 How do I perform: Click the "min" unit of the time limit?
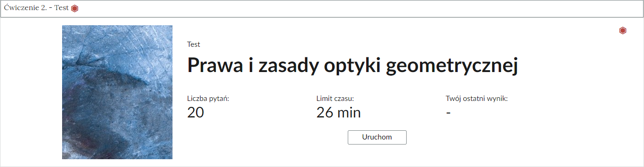[x=350, y=112]
